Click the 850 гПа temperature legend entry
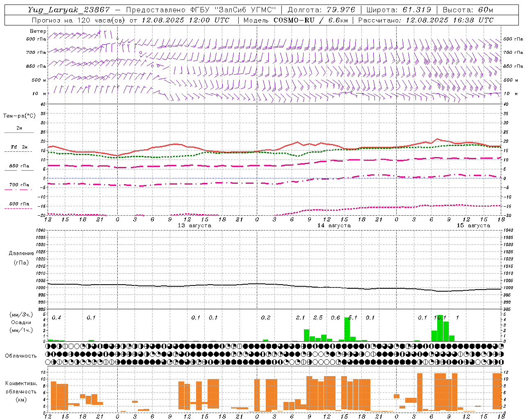The height and width of the screenshot is (420, 525). click(19, 166)
